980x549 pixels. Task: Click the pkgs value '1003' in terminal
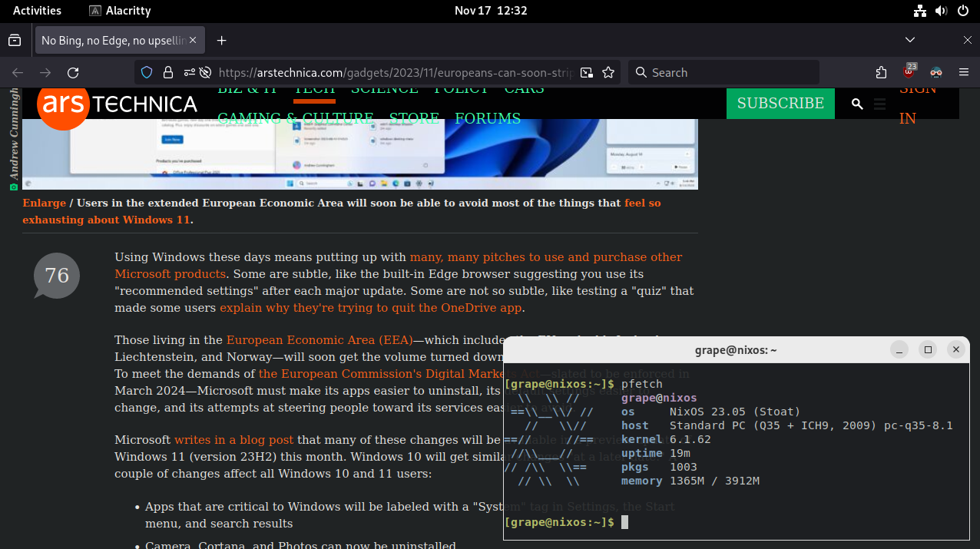click(x=684, y=467)
